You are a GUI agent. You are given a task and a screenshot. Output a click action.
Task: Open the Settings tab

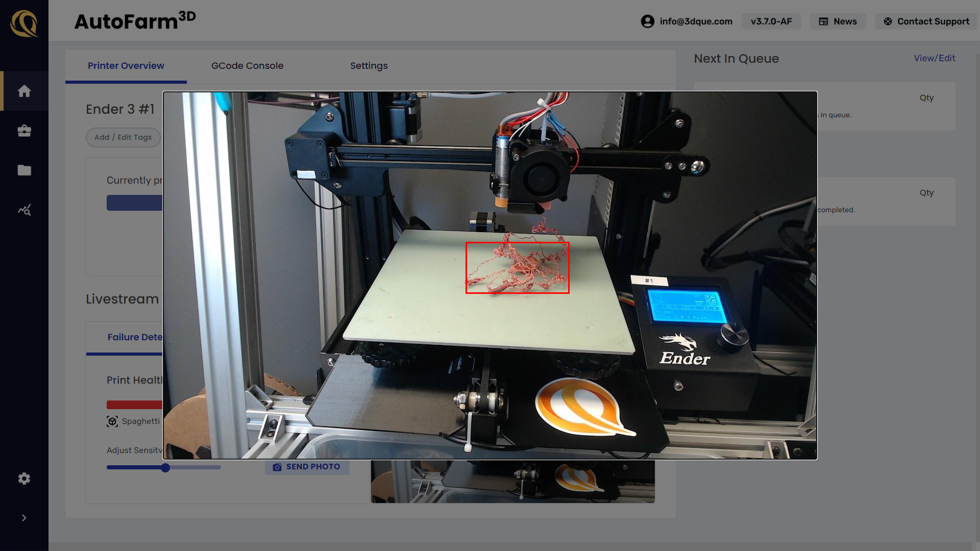click(x=369, y=65)
